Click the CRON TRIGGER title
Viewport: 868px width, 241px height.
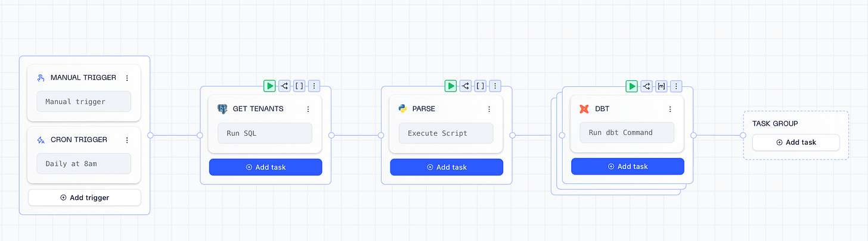coord(79,140)
